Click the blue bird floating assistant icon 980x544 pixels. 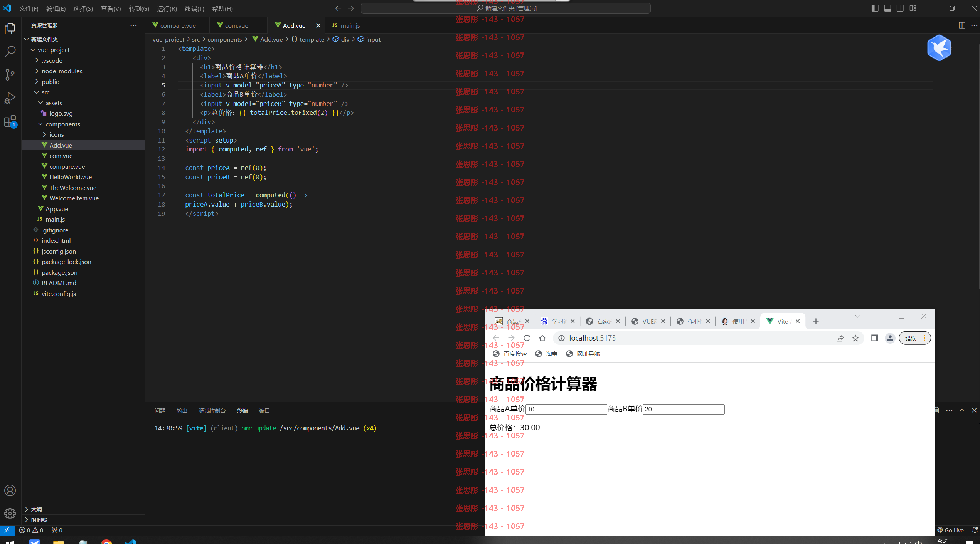pyautogui.click(x=939, y=48)
